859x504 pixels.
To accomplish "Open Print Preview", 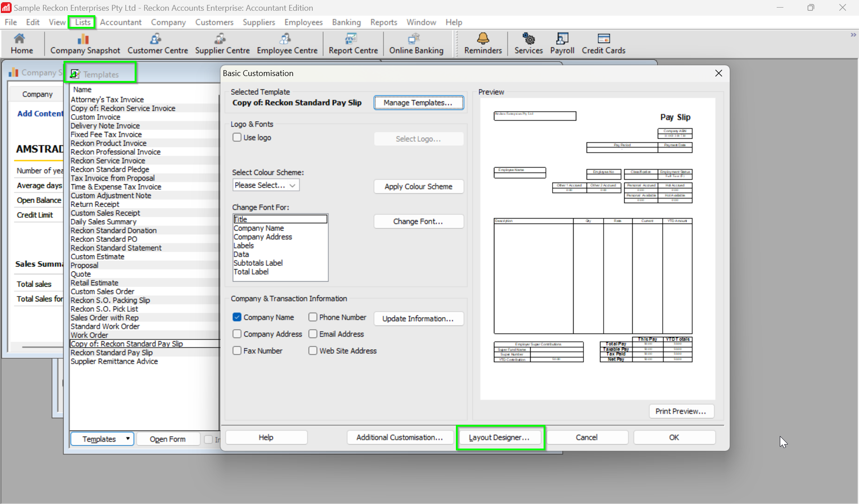I will click(681, 411).
